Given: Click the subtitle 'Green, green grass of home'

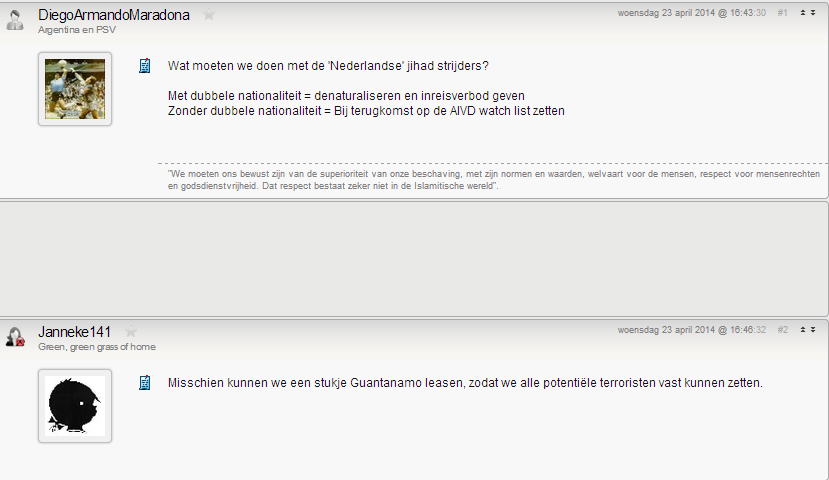Looking at the screenshot, I should click(x=97, y=347).
